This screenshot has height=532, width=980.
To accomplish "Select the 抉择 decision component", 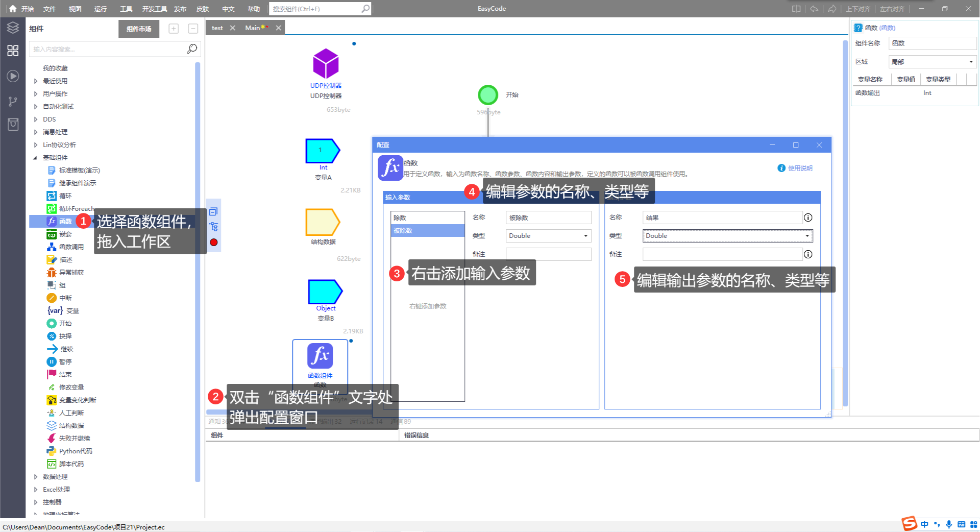I will tap(60, 336).
